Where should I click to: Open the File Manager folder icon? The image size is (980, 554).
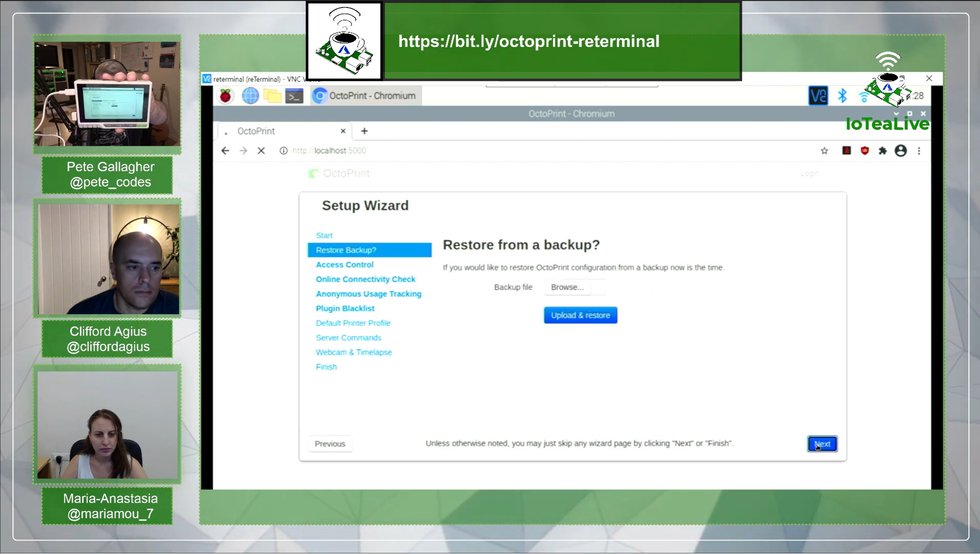[x=272, y=96]
